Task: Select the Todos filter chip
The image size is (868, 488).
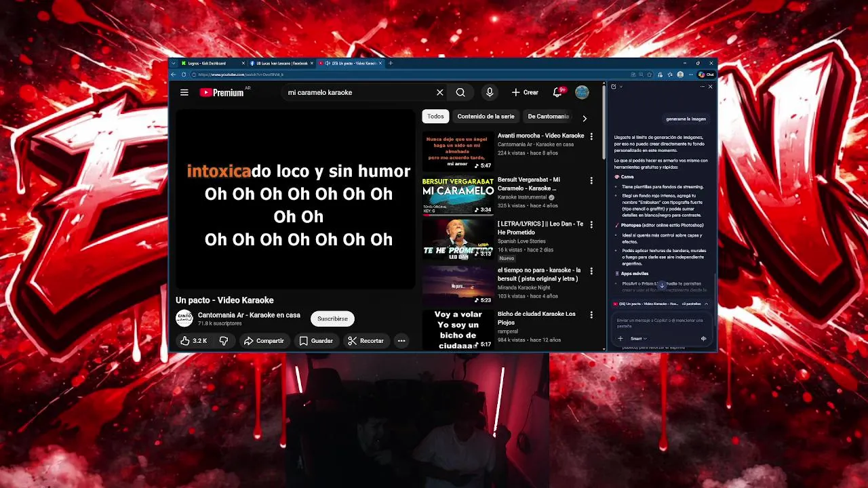Action: click(x=435, y=117)
